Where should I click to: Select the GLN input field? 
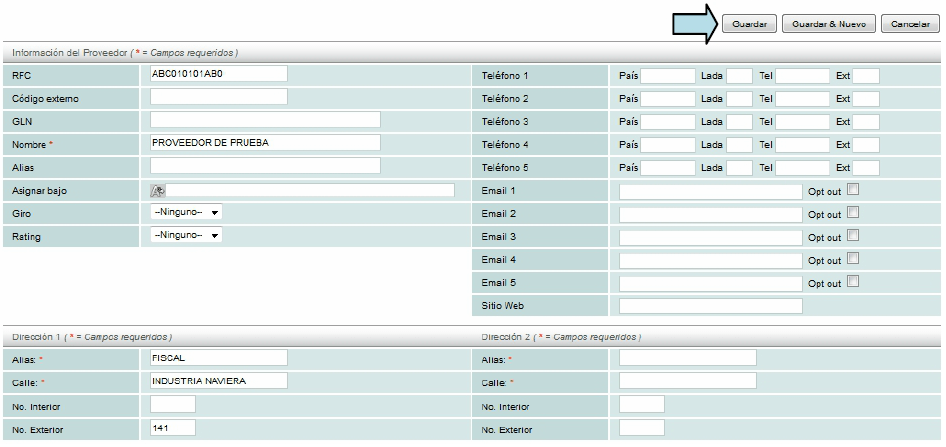pos(265,120)
